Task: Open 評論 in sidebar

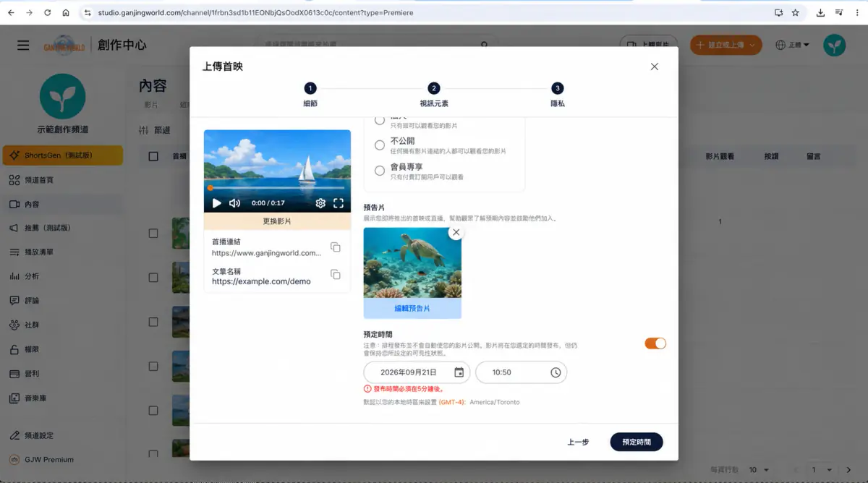Action: pos(62,301)
